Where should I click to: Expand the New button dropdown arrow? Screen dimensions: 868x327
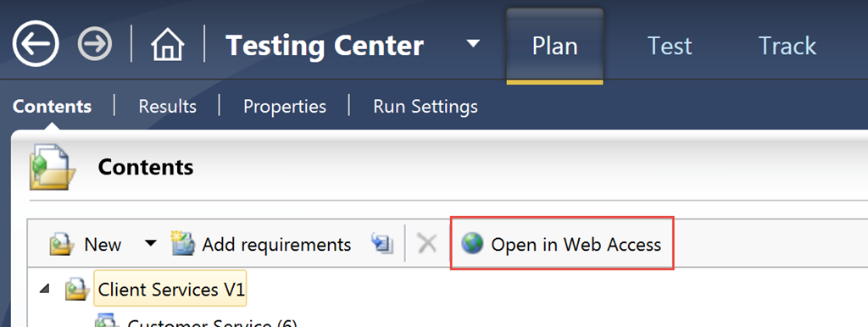(151, 243)
